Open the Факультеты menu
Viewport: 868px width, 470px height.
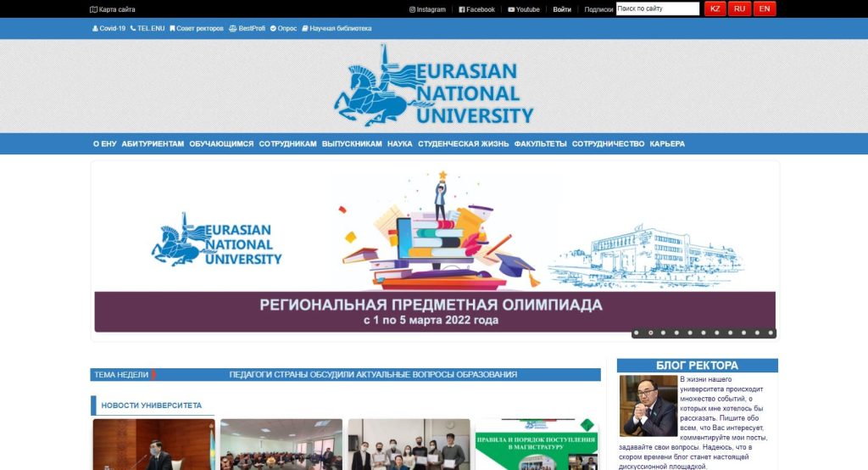[540, 143]
